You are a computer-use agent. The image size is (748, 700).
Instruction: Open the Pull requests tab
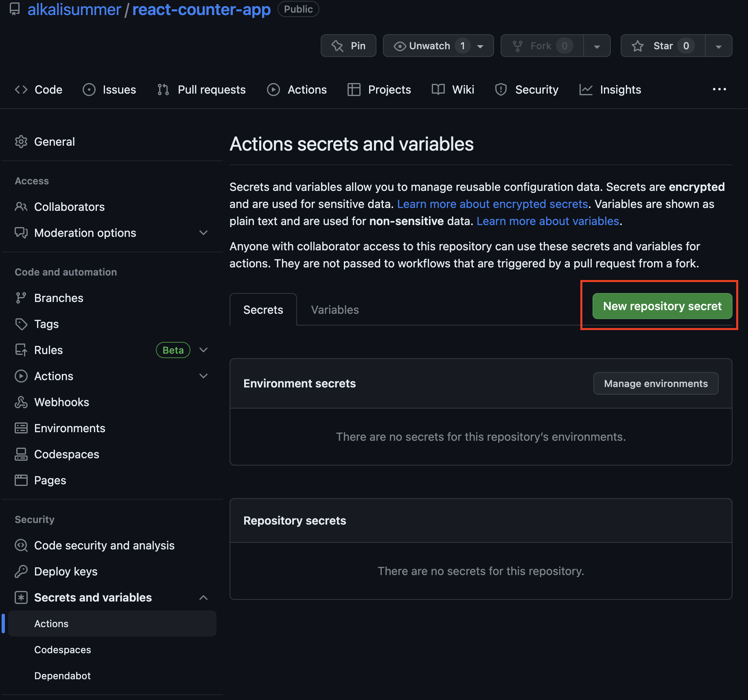(x=201, y=90)
